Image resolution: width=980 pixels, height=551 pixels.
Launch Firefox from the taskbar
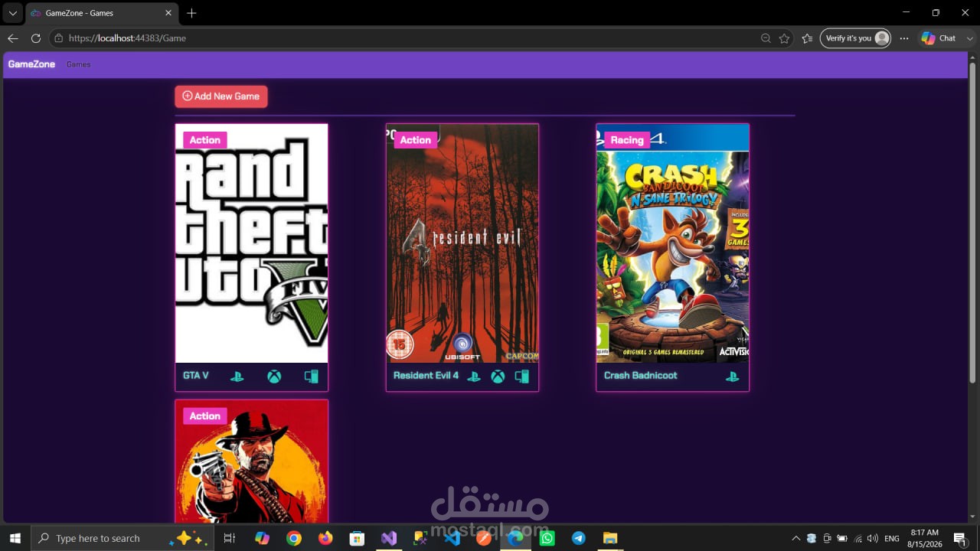325,538
